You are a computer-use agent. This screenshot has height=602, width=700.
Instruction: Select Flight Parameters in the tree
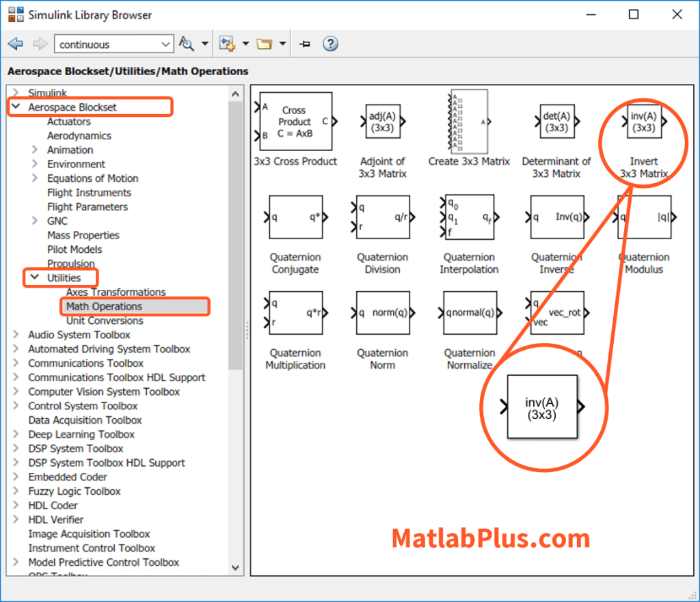tap(87, 206)
